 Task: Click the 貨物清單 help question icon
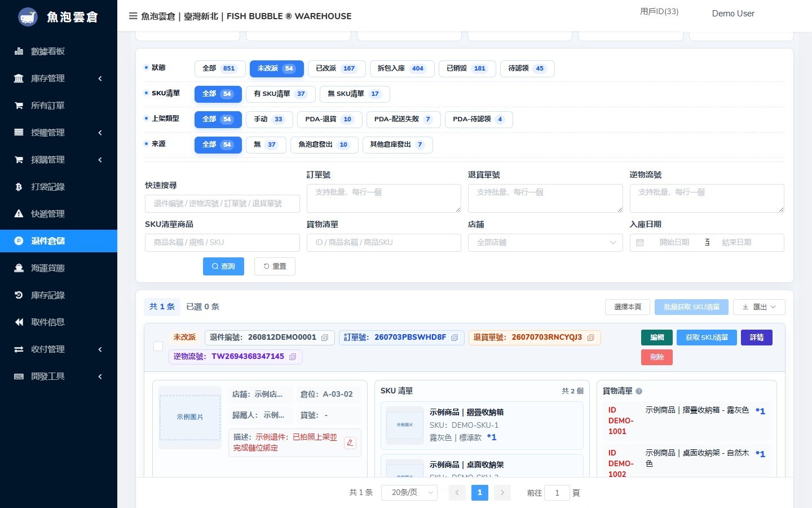pos(639,391)
